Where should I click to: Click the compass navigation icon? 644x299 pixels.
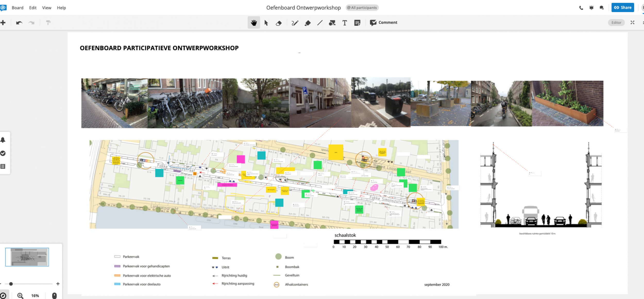[3, 296]
